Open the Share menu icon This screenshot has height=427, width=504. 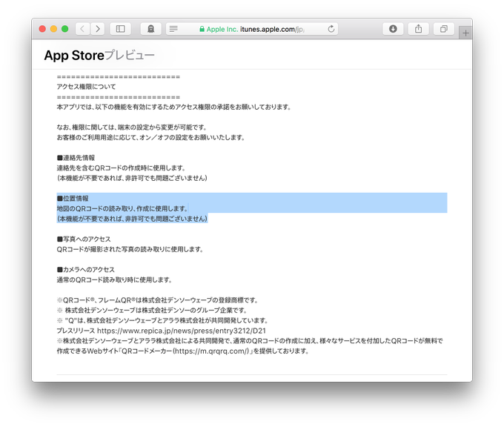pos(418,29)
